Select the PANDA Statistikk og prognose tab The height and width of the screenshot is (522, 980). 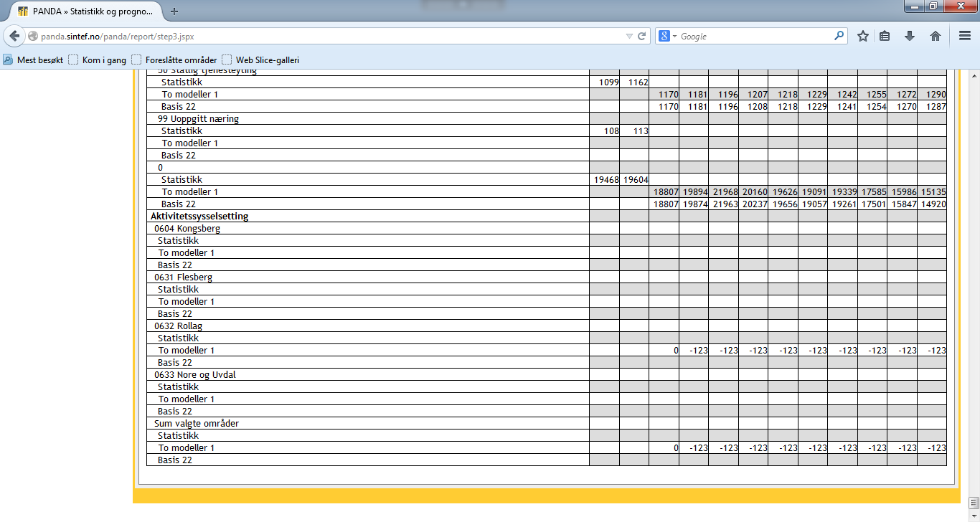click(x=85, y=11)
